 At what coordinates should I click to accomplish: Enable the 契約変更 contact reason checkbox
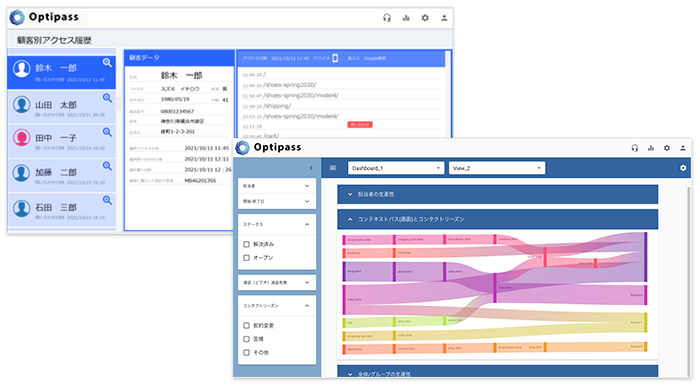coord(246,325)
